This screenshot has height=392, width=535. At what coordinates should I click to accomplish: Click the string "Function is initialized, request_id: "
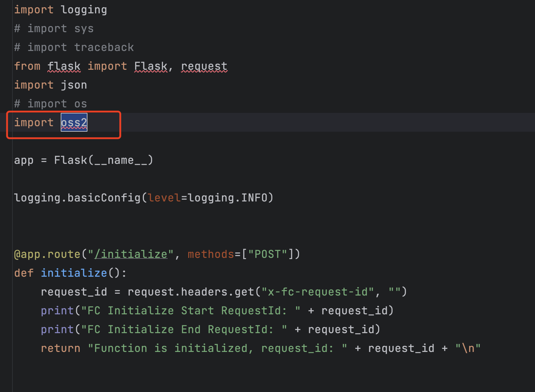pyautogui.click(x=218, y=348)
